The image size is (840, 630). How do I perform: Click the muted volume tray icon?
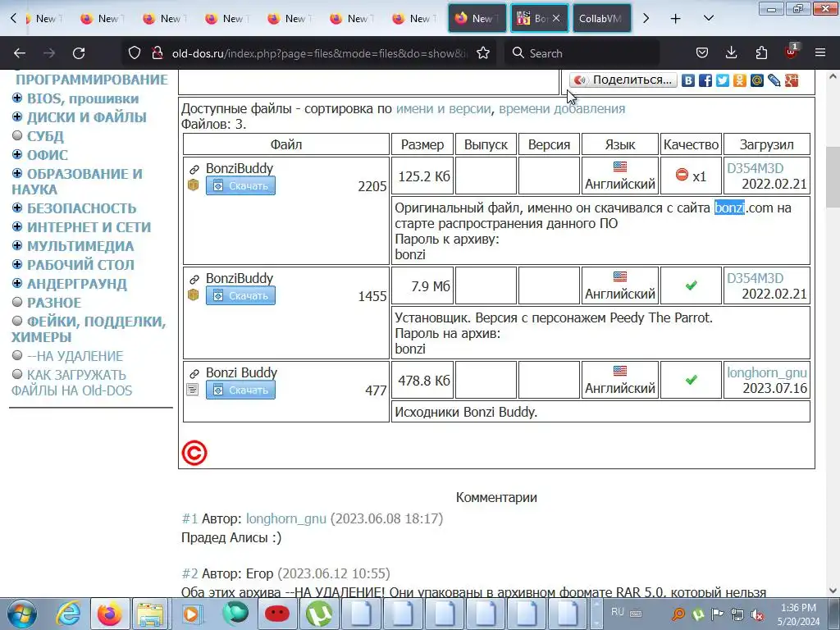click(757, 614)
